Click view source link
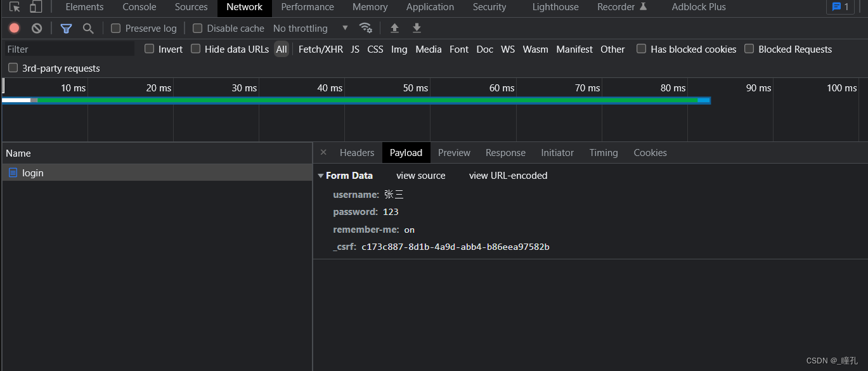Screen dimensions: 868x371 (421, 176)
